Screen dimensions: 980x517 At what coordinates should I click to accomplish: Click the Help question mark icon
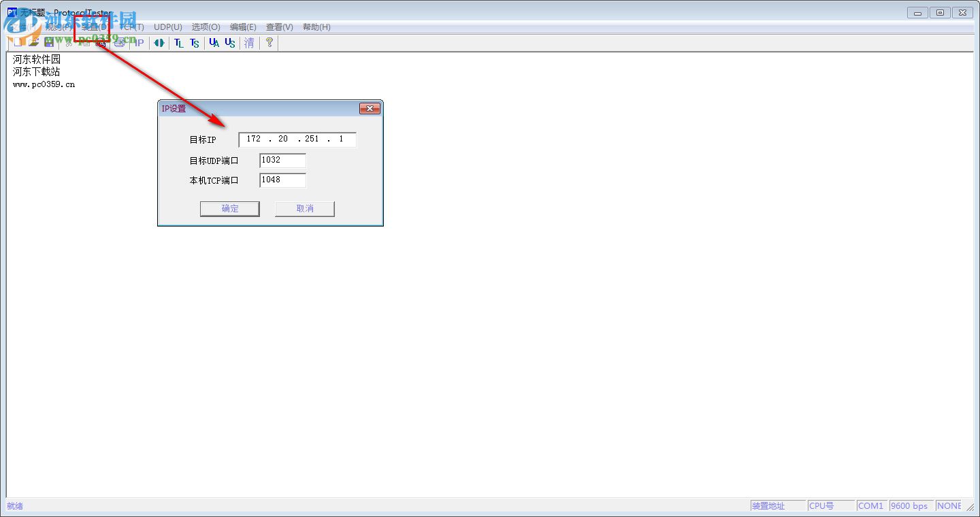point(269,42)
